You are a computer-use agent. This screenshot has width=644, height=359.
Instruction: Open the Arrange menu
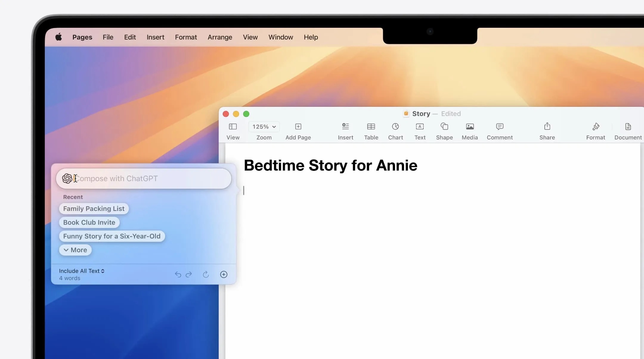219,37
